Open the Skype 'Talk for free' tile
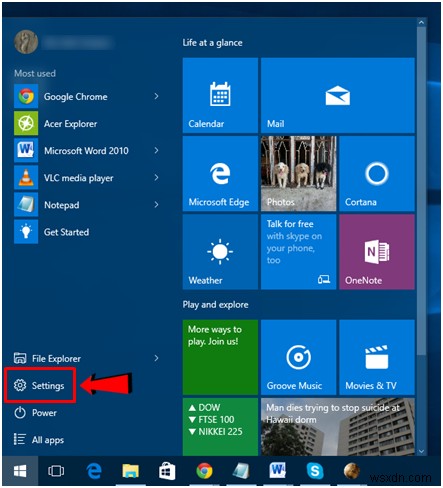443x488 pixels. 298,252
